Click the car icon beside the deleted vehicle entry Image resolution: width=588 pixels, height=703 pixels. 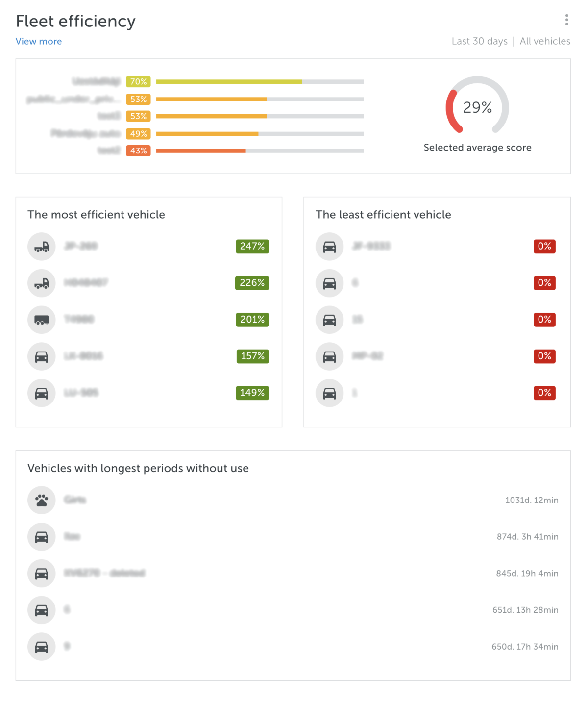click(x=41, y=573)
